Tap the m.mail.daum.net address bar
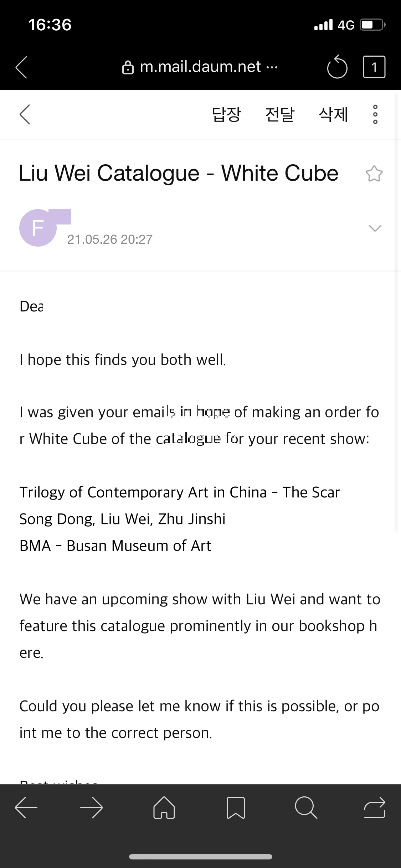Screen dimensions: 401x868 pyautogui.click(x=200, y=67)
